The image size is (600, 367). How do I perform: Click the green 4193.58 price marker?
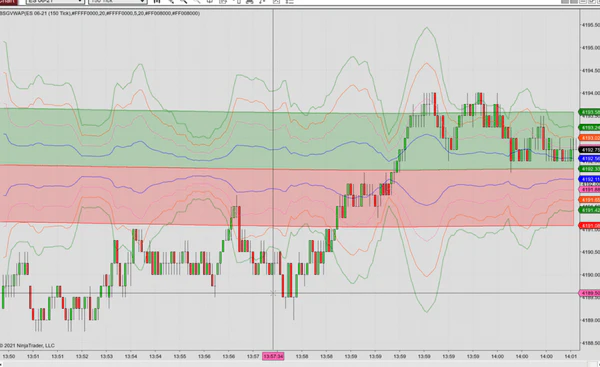589,112
